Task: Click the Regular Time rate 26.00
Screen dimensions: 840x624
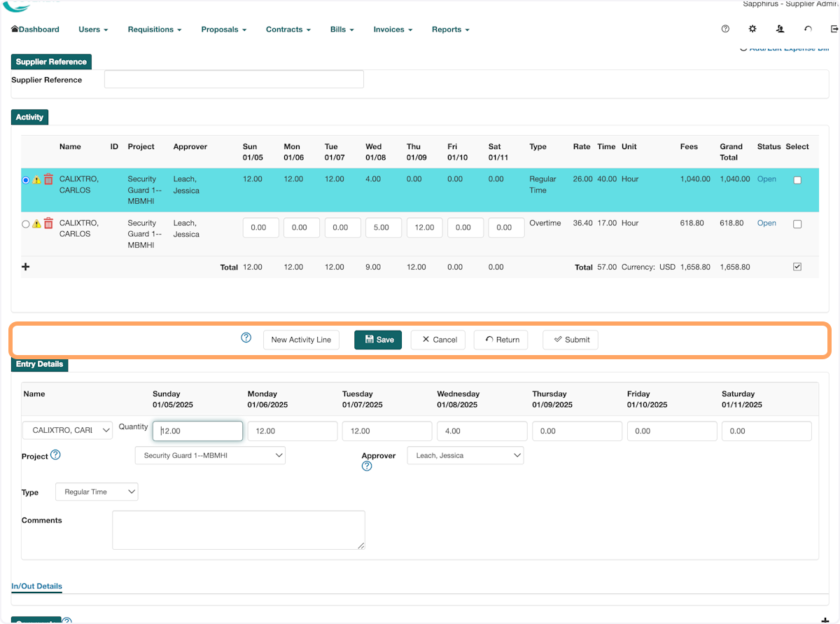Action: coord(582,179)
